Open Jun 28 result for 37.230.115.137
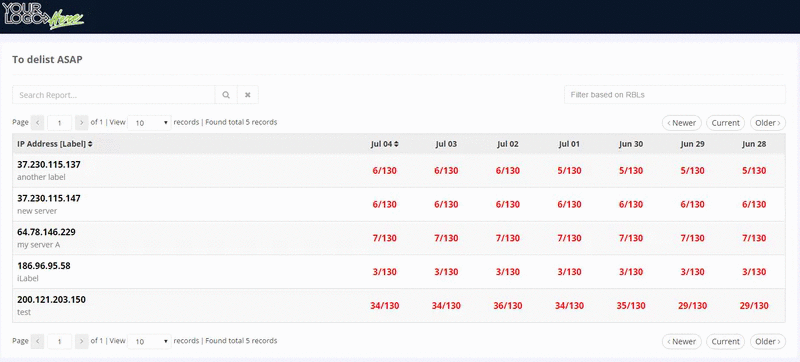This screenshot has height=362, width=800. coord(754,171)
